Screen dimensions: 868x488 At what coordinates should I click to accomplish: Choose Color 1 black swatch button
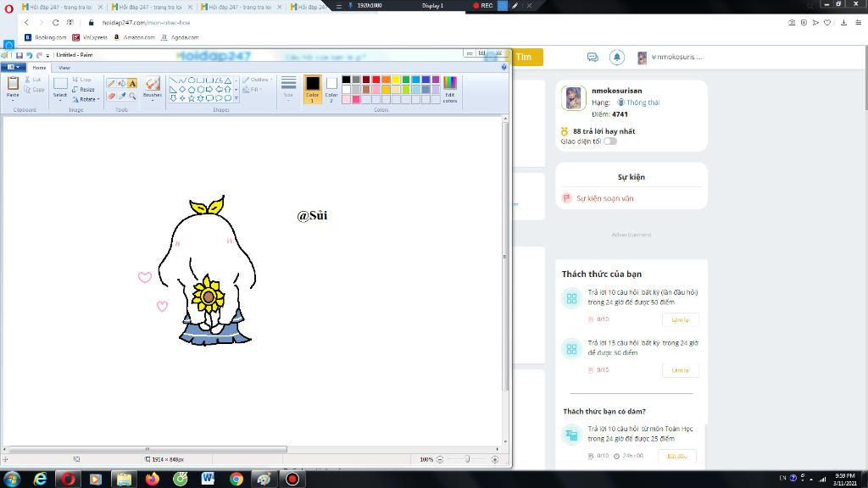pyautogui.click(x=312, y=89)
